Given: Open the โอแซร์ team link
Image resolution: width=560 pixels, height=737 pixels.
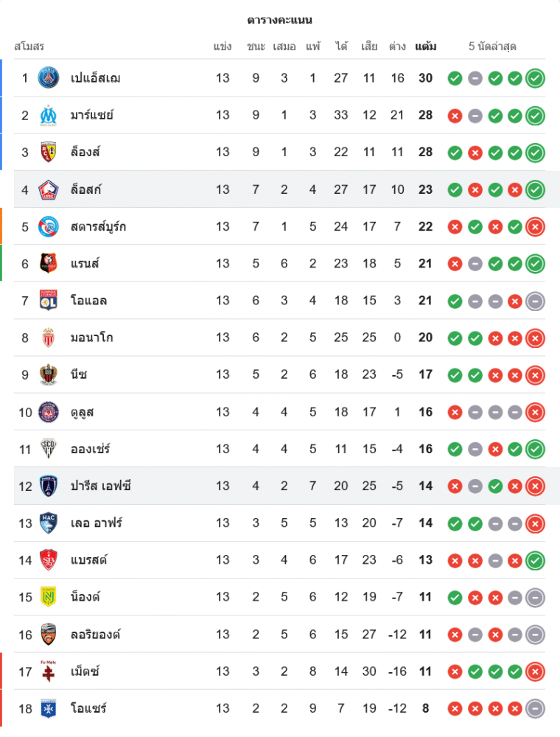Looking at the screenshot, I should point(88,708).
